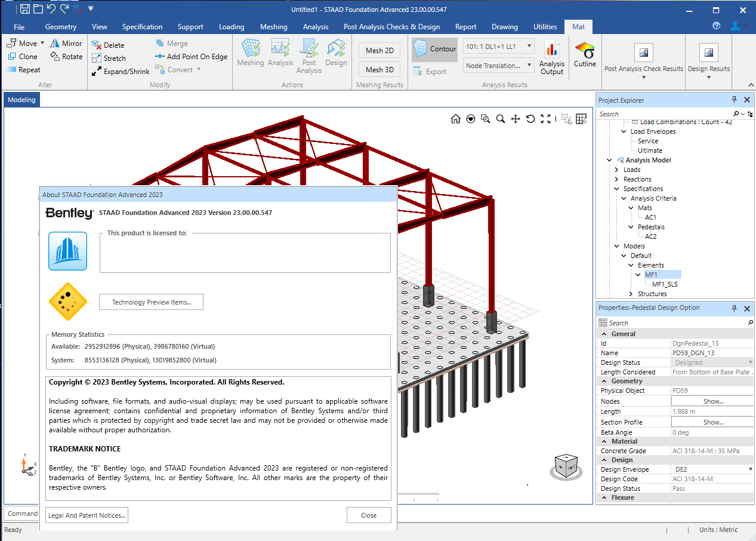
Task: Select the Repeat tool
Action: point(24,69)
